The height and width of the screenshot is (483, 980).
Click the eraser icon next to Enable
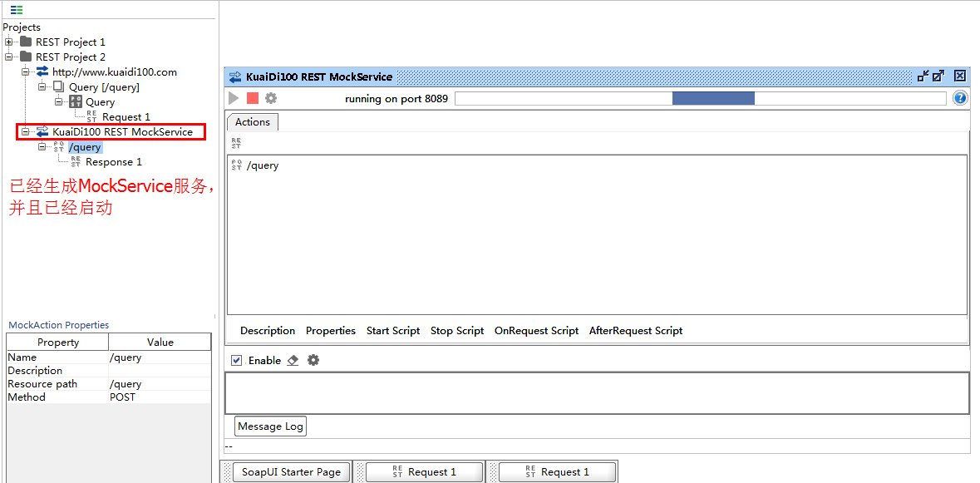point(293,360)
